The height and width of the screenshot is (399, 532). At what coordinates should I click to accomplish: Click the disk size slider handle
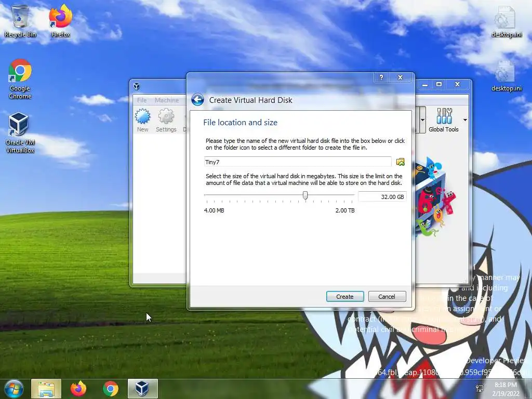click(x=305, y=195)
